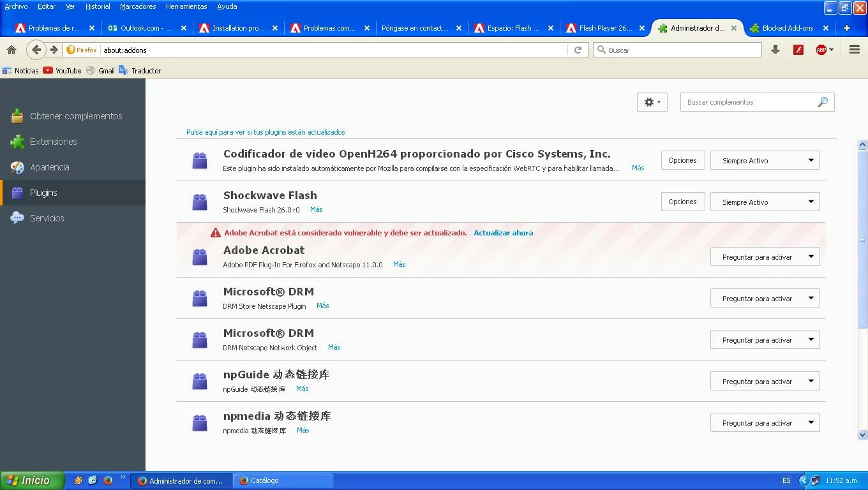Open the Traductor bookmark
Image resolution: width=868 pixels, height=490 pixels.
[x=140, y=71]
